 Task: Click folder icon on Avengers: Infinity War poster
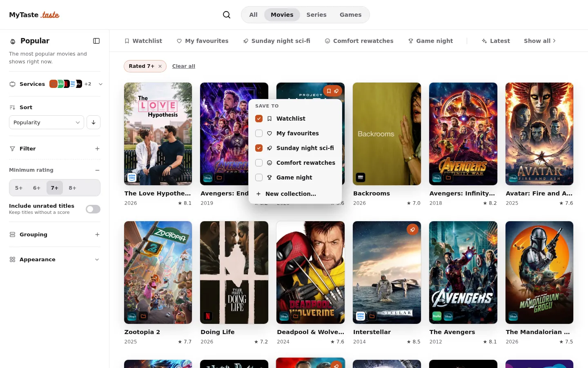coord(448,178)
